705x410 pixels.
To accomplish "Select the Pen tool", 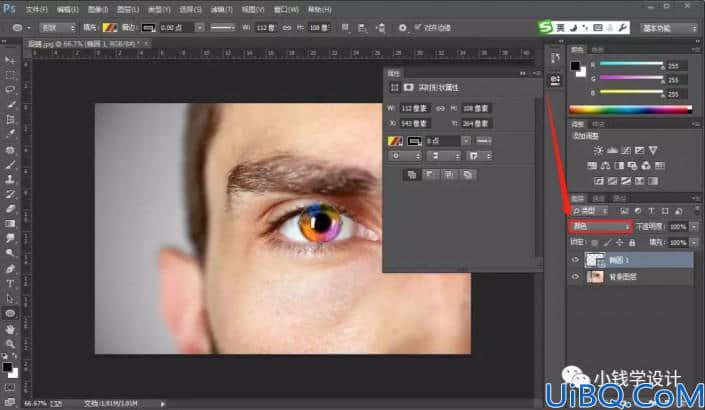I will 10,269.
